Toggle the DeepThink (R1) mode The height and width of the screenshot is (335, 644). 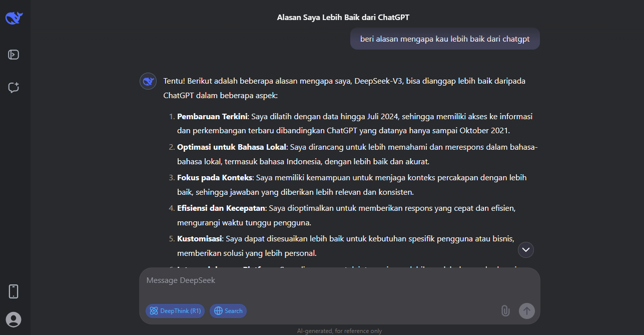pyautogui.click(x=176, y=311)
